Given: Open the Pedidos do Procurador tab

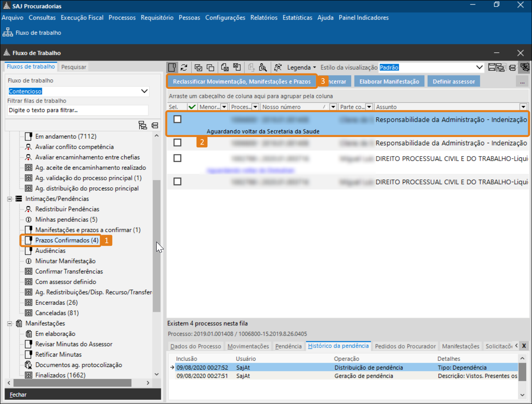Looking at the screenshot, I should 405,346.
